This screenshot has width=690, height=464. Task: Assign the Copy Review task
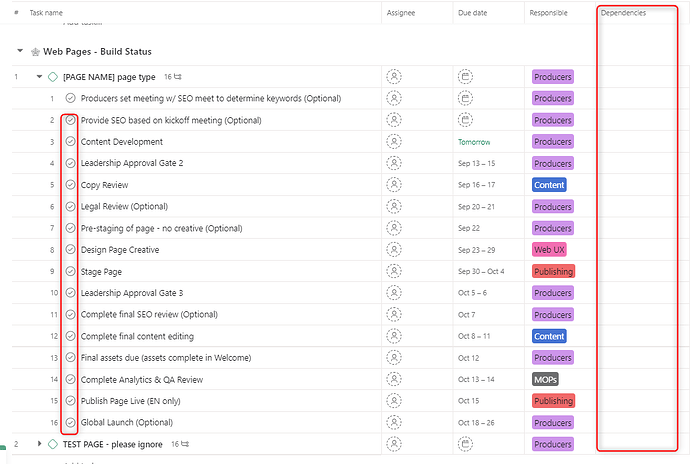click(x=395, y=185)
